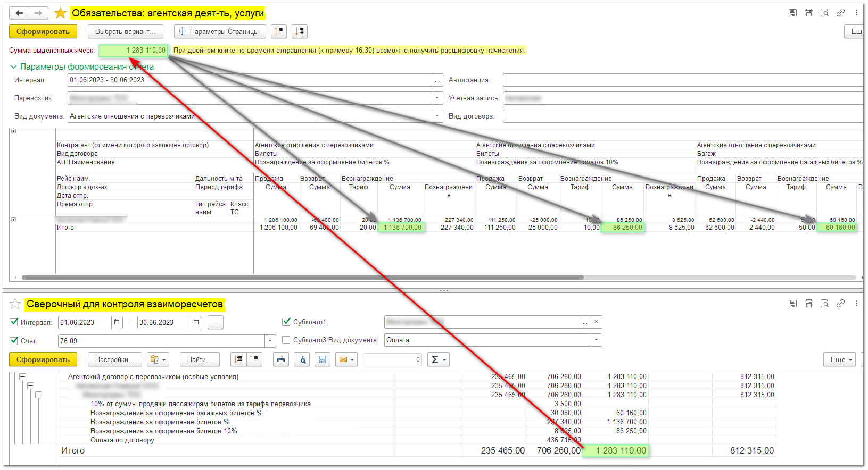Open the Выбрать вариант menu
The height and width of the screenshot is (470, 868).
[x=125, y=32]
